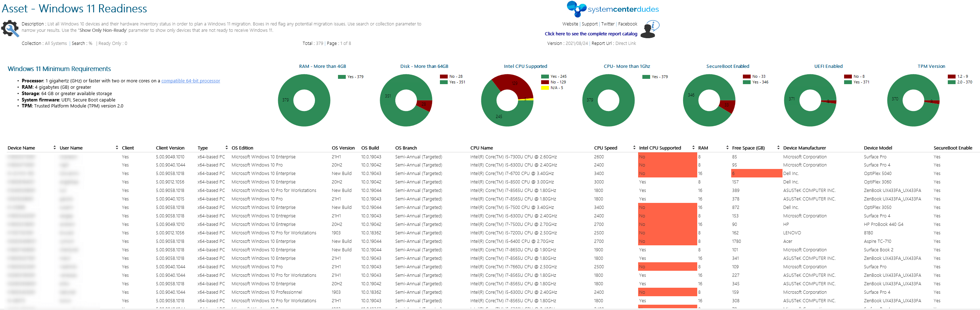Click green 371 area of UEFI Enabled chart
The height and width of the screenshot is (310, 980).
pos(792,100)
